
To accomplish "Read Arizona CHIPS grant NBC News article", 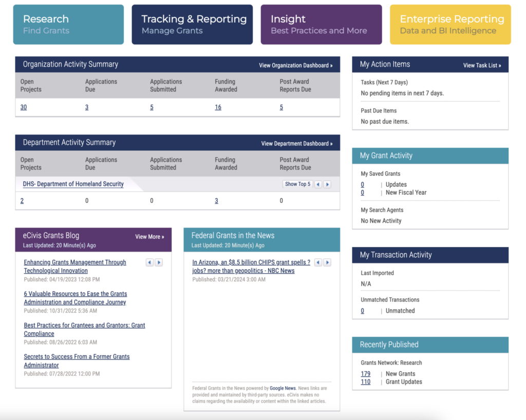I will [251, 266].
